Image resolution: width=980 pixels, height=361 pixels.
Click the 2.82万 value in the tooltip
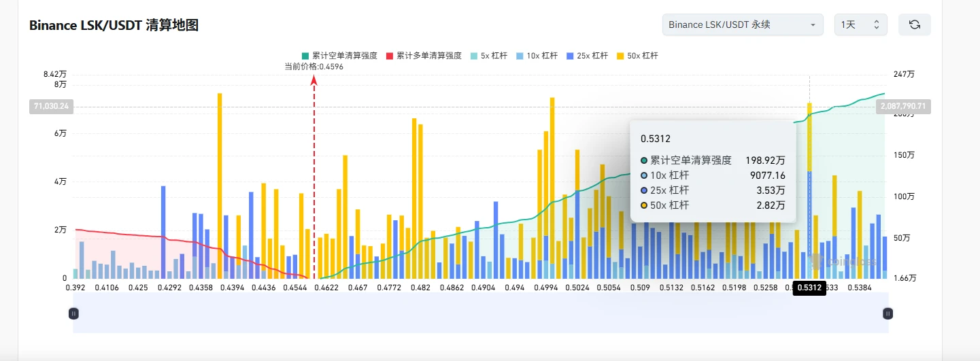pos(770,205)
